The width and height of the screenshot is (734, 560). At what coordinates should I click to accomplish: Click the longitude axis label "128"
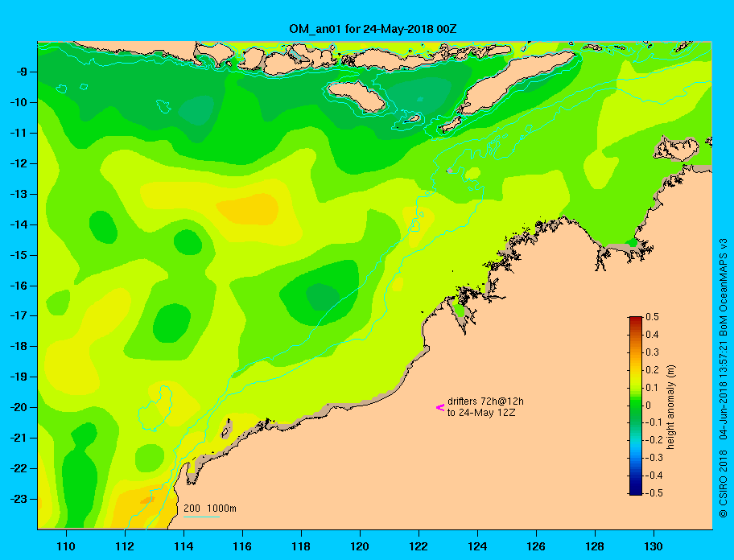pyautogui.click(x=595, y=546)
